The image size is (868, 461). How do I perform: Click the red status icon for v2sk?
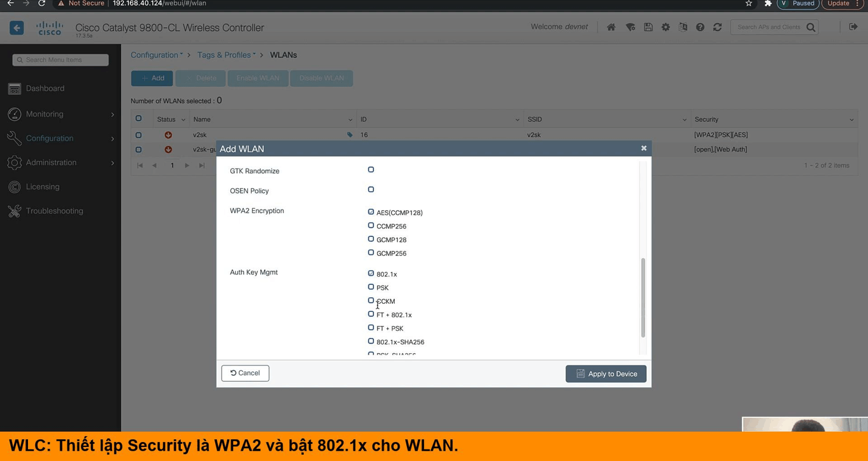pos(168,135)
